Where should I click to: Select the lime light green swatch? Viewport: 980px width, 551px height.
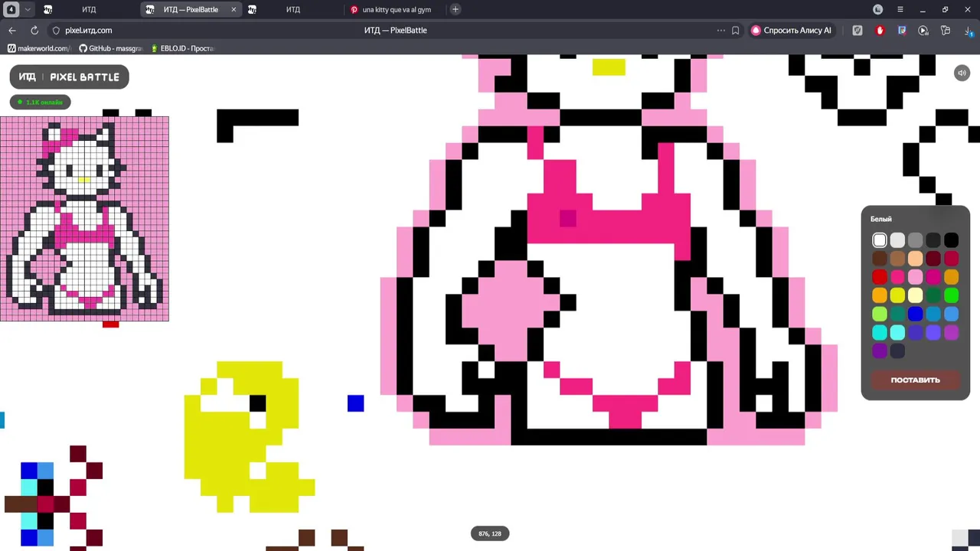click(x=880, y=314)
